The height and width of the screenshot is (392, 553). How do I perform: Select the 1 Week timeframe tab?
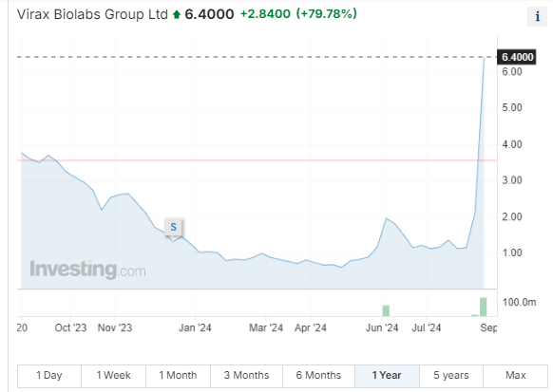pyautogui.click(x=114, y=376)
